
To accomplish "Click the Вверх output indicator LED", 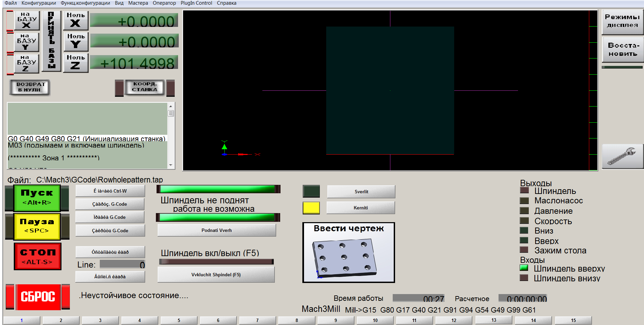I will coord(524,240).
